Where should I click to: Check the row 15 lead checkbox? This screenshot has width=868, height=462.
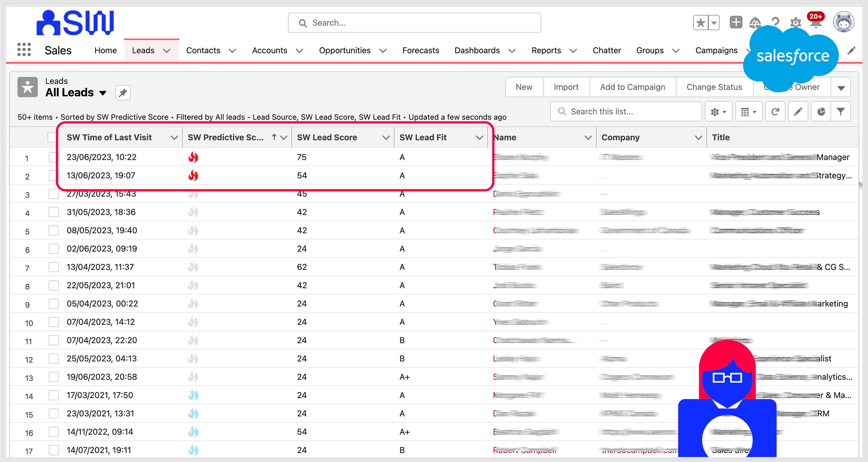54,413
